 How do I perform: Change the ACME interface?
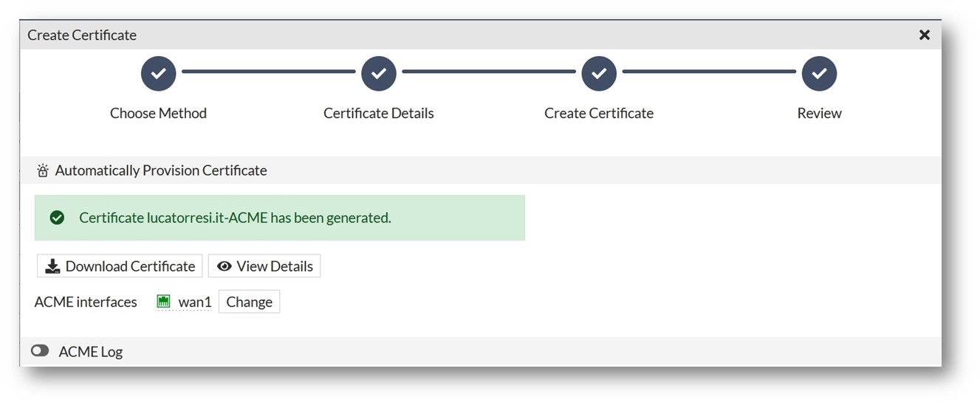click(x=249, y=302)
